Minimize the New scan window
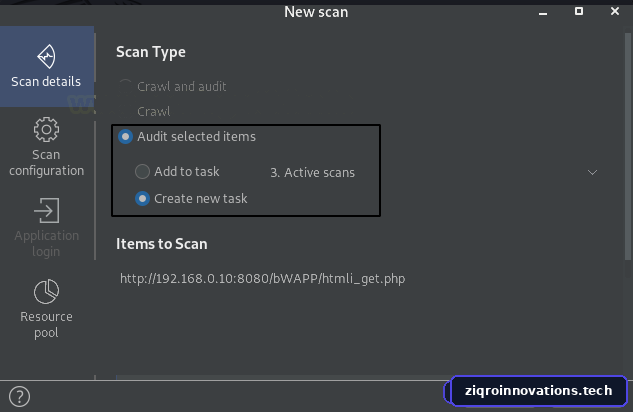 [x=543, y=14]
